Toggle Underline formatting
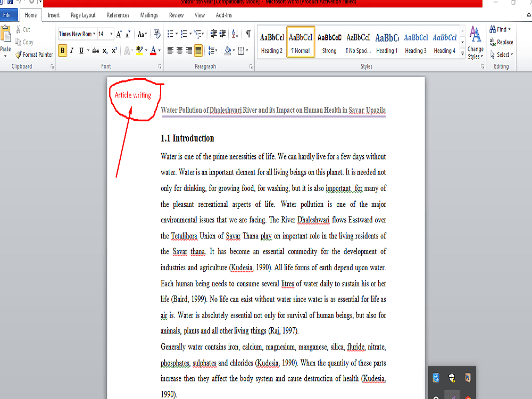The image size is (532, 399). (80, 51)
